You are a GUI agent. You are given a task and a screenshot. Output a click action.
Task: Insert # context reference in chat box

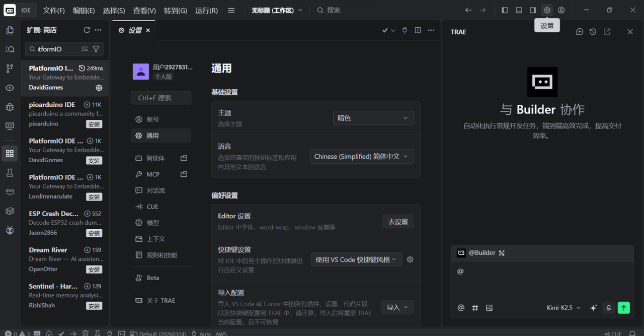tap(475, 308)
